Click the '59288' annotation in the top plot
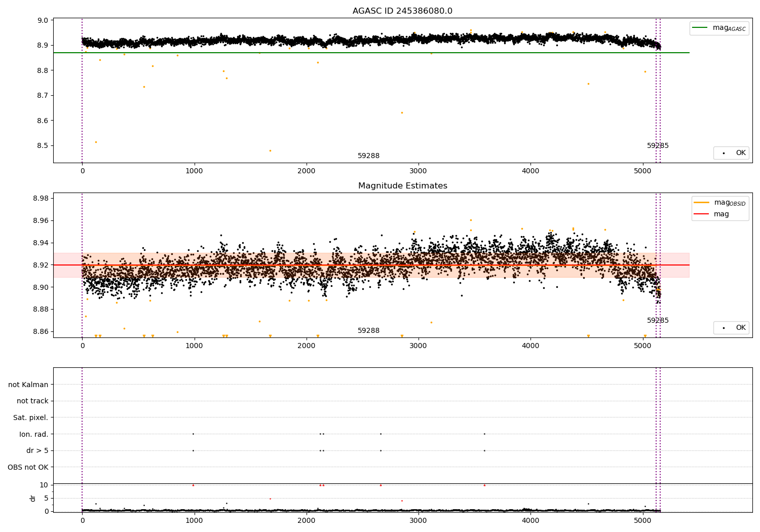The height and width of the screenshot is (532, 760). pyautogui.click(x=368, y=156)
